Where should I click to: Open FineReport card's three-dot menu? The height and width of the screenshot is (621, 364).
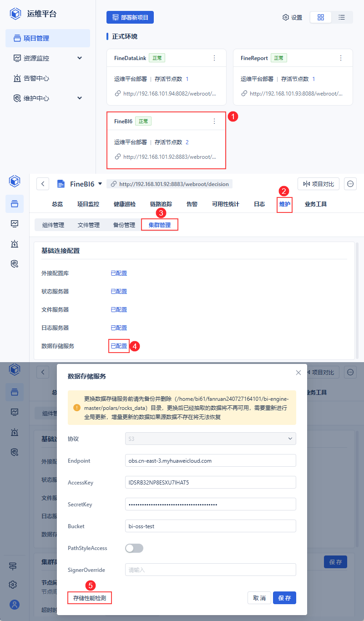tap(341, 58)
